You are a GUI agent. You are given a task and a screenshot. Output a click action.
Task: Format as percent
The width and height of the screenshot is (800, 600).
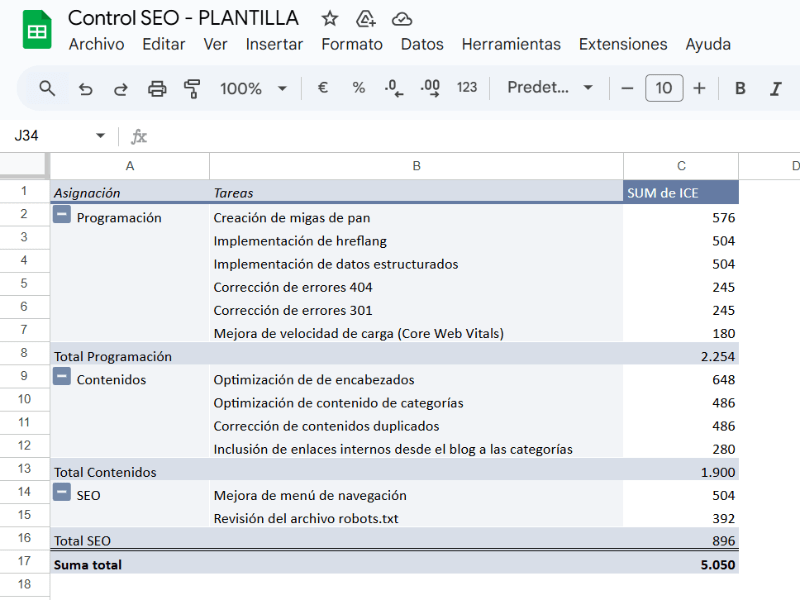[359, 88]
